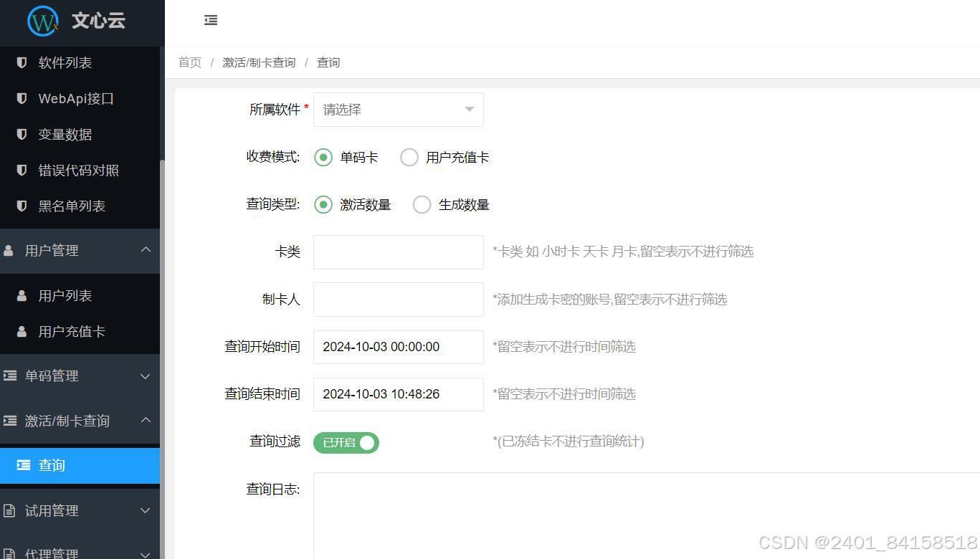Image resolution: width=980 pixels, height=559 pixels.
Task: Click the user icon beside 用户管理
Action: [x=9, y=251]
